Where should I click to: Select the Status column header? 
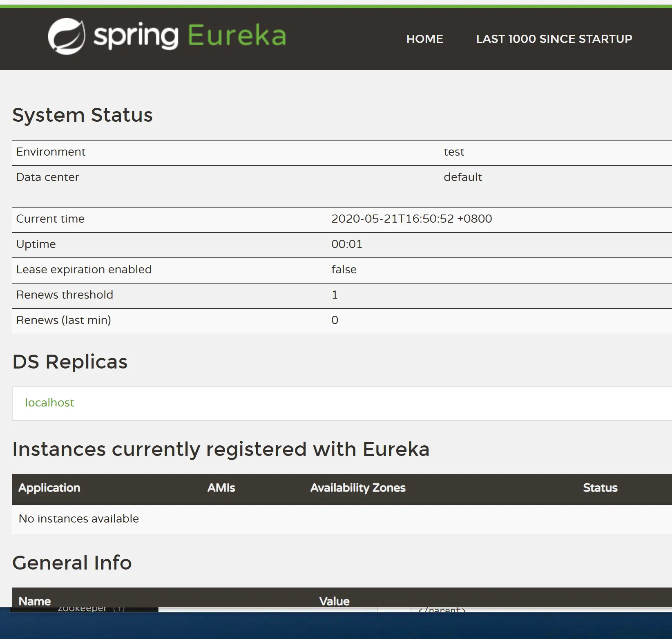[600, 488]
